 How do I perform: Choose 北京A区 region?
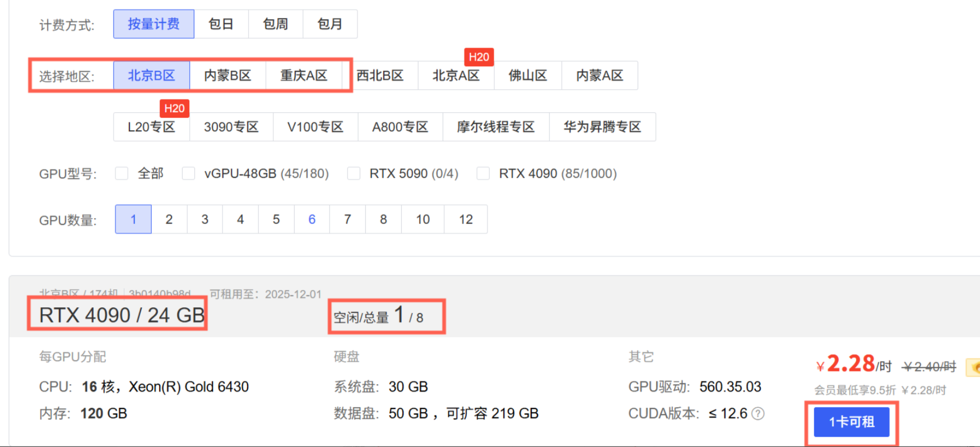pos(456,75)
